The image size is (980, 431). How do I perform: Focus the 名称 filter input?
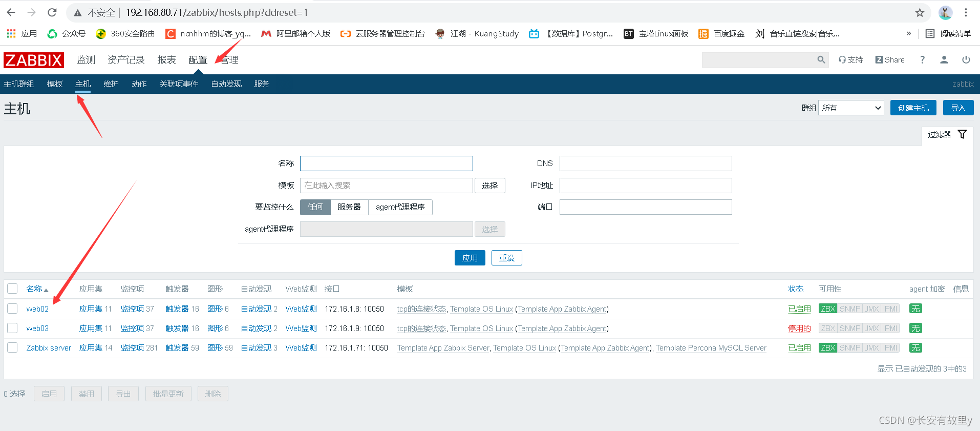pyautogui.click(x=387, y=163)
